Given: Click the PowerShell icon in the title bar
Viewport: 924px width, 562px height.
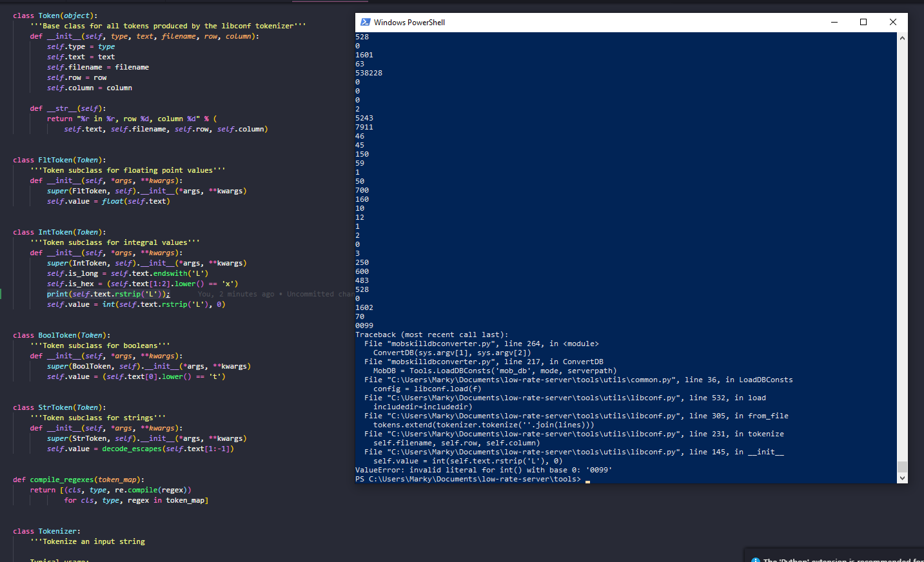Looking at the screenshot, I should click(366, 21).
